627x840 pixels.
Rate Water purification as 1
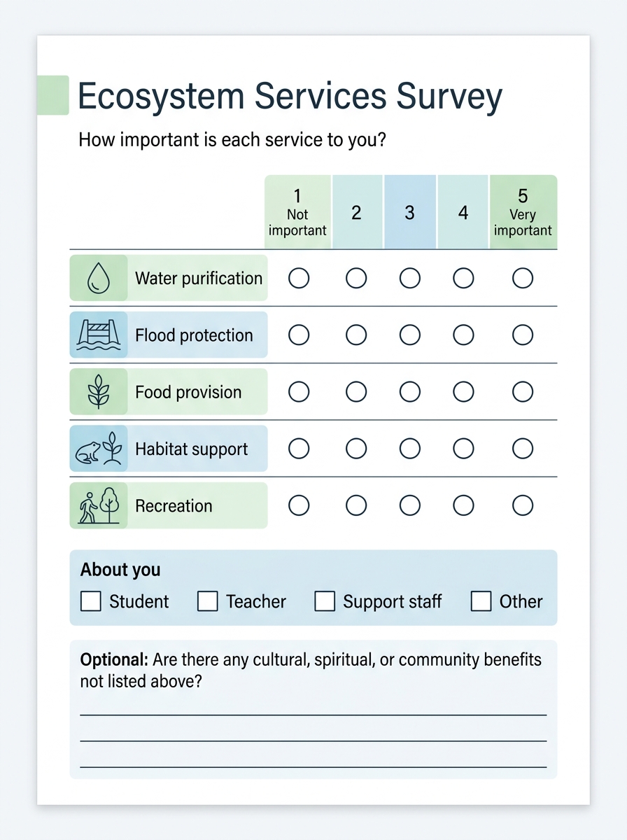click(x=299, y=279)
